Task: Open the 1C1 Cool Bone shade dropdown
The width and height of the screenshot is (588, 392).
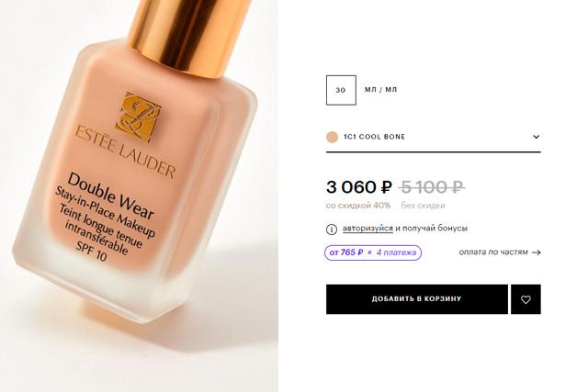Action: tap(433, 137)
